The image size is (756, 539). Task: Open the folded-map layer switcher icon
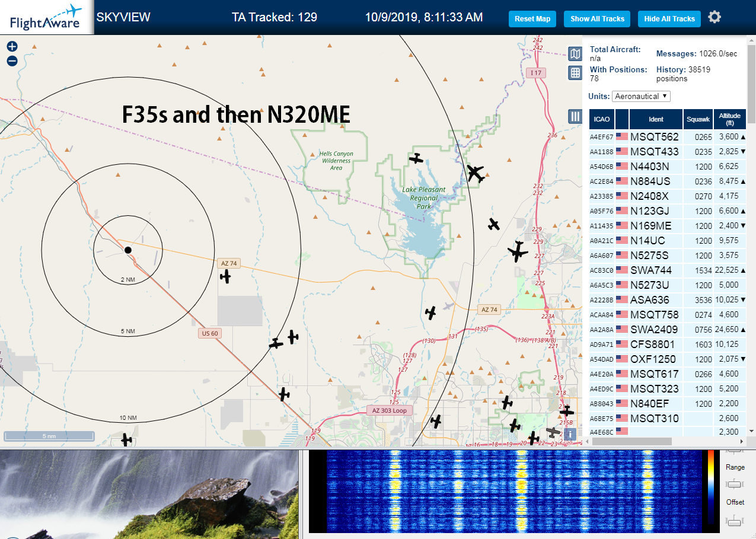pyautogui.click(x=575, y=55)
